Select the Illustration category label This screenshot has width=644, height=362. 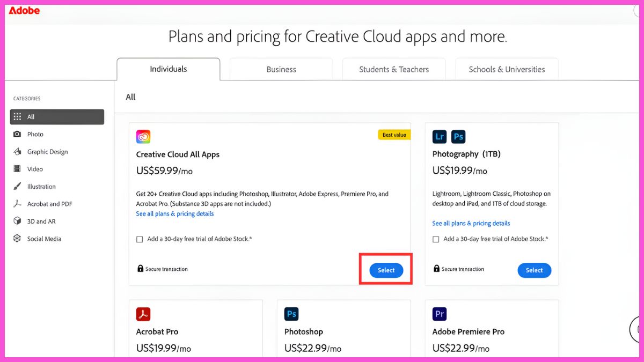click(41, 187)
